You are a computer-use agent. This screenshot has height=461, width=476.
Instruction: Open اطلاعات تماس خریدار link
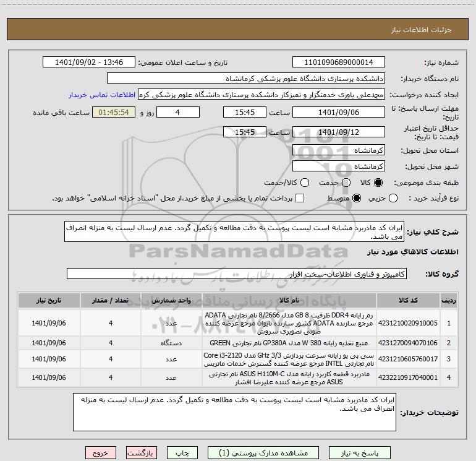[x=102, y=95]
